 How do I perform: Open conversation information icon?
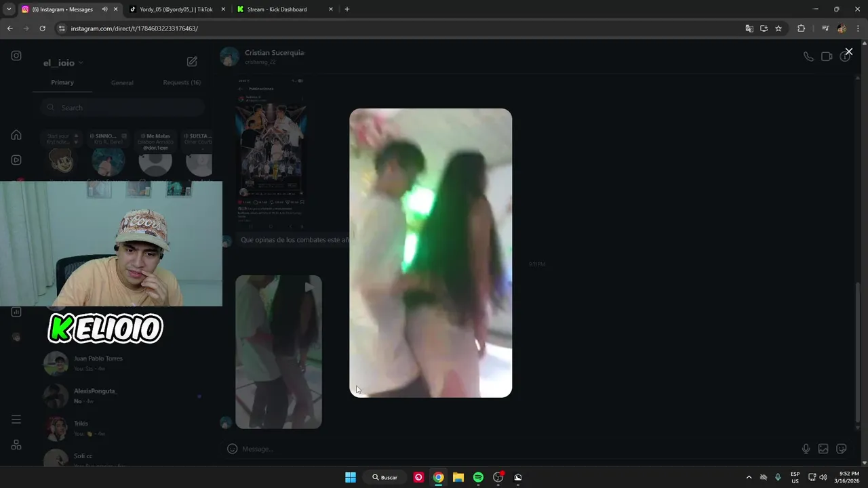[844, 57]
